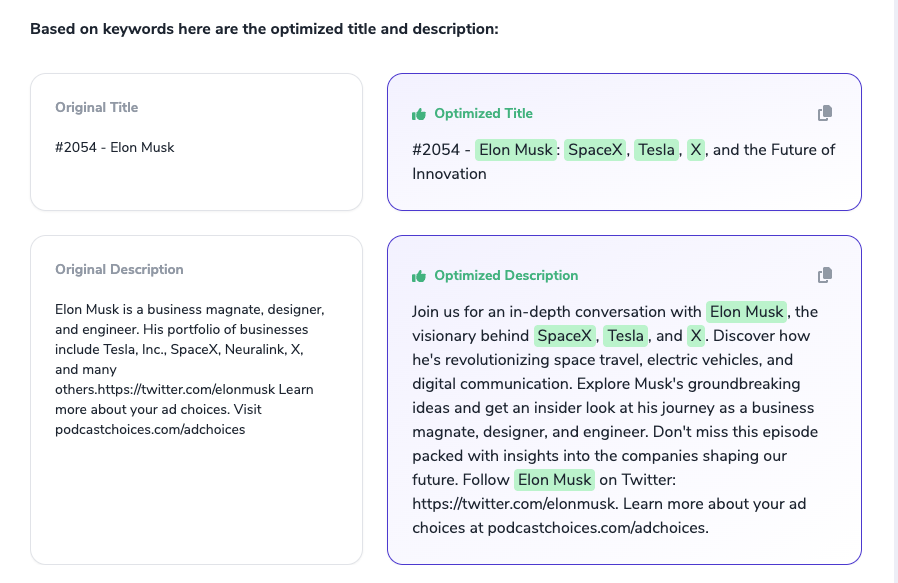Click 'Elon Musk' keyword after 'conversation with'
The width and height of the screenshot is (898, 583).
pos(746,312)
